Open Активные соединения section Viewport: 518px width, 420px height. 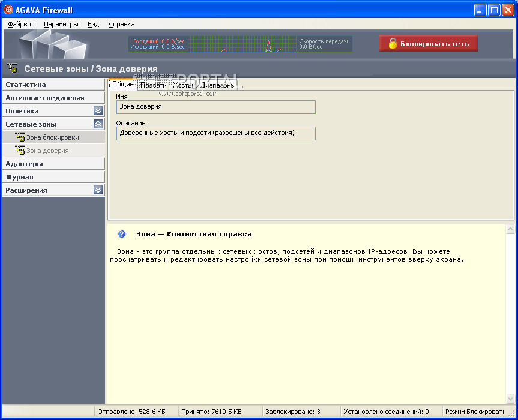pyautogui.click(x=53, y=98)
